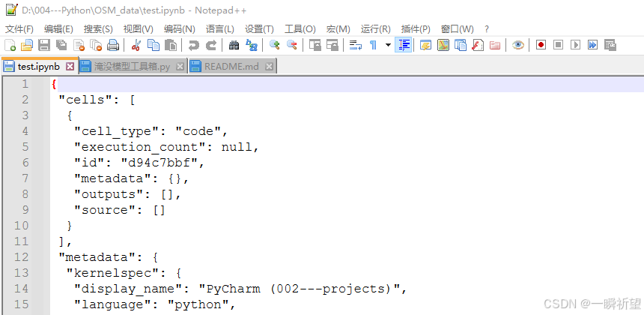
Task: Open the Replace dialog icon
Action: pyautogui.click(x=252, y=45)
